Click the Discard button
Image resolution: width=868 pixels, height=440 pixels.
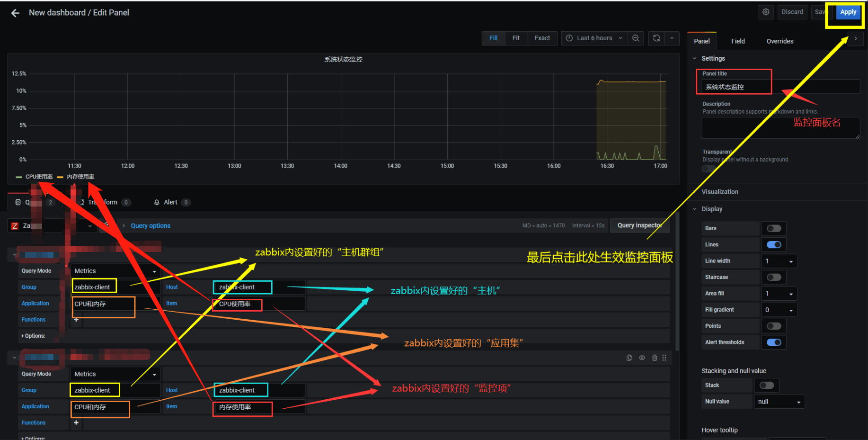pos(792,12)
